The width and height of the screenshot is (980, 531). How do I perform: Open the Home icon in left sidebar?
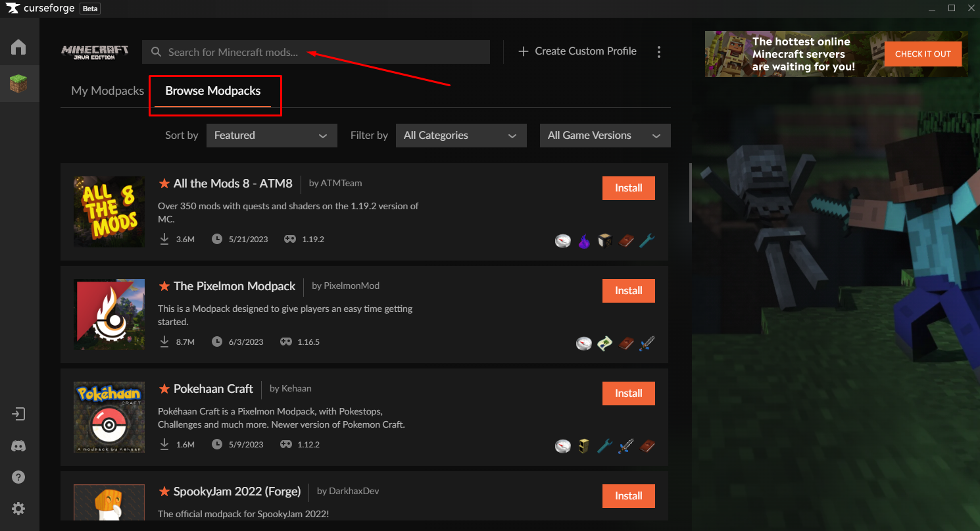[x=18, y=47]
